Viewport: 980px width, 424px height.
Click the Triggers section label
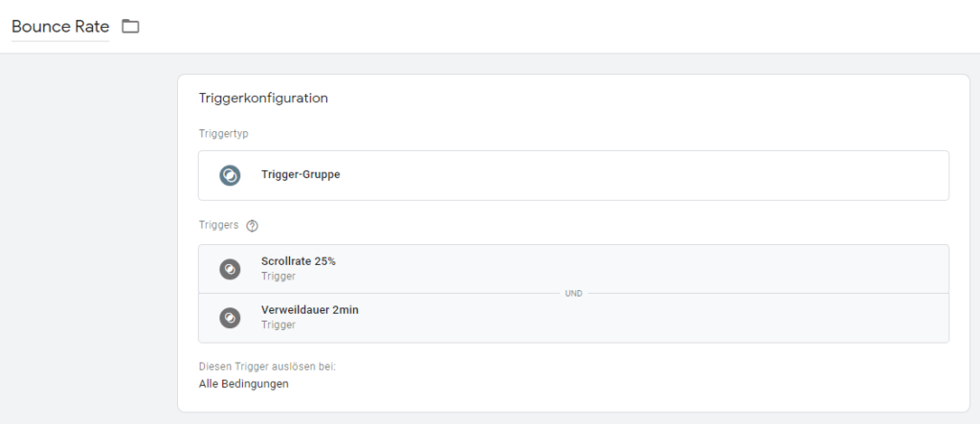click(218, 226)
